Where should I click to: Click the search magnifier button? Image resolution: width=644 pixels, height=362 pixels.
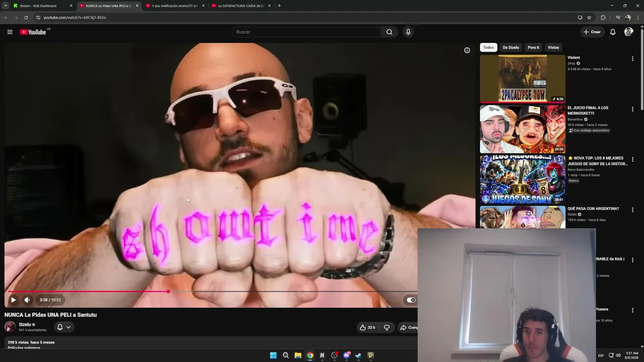click(x=389, y=32)
